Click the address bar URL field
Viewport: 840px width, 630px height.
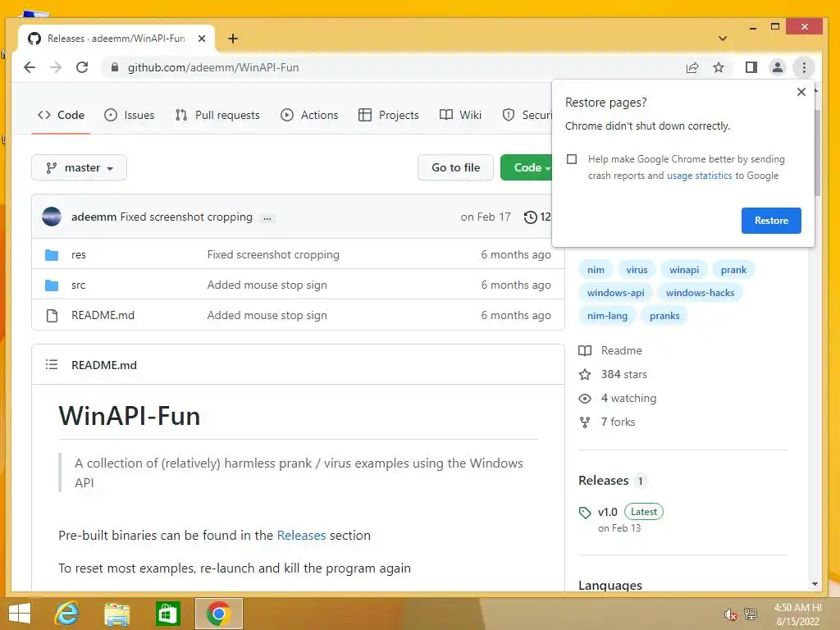(396, 67)
